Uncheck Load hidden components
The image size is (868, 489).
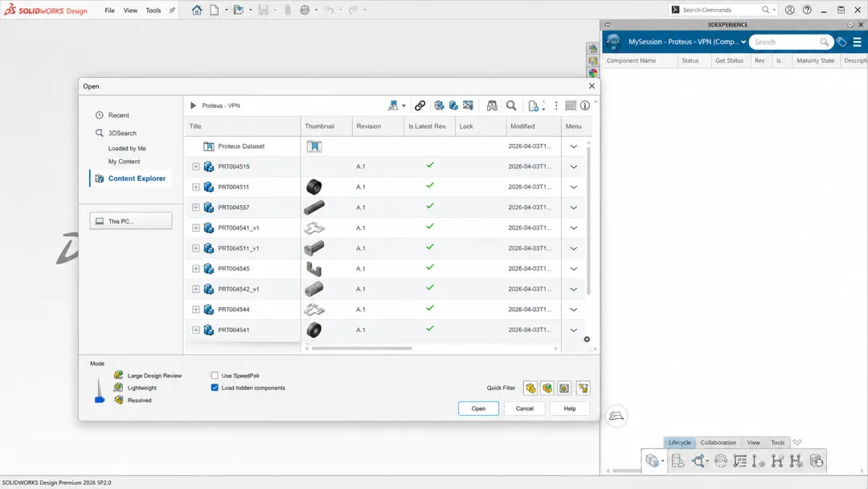point(215,388)
